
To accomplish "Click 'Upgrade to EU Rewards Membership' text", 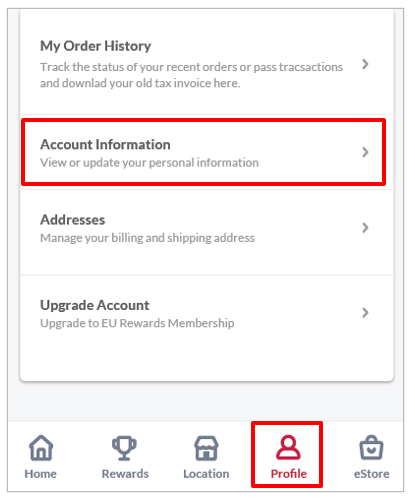I will click(x=137, y=323).
